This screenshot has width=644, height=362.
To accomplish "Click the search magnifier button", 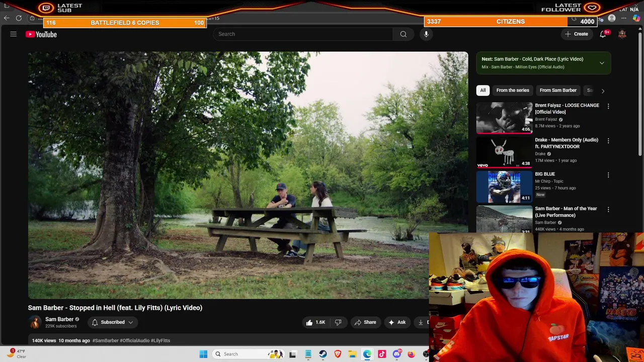I will (403, 34).
